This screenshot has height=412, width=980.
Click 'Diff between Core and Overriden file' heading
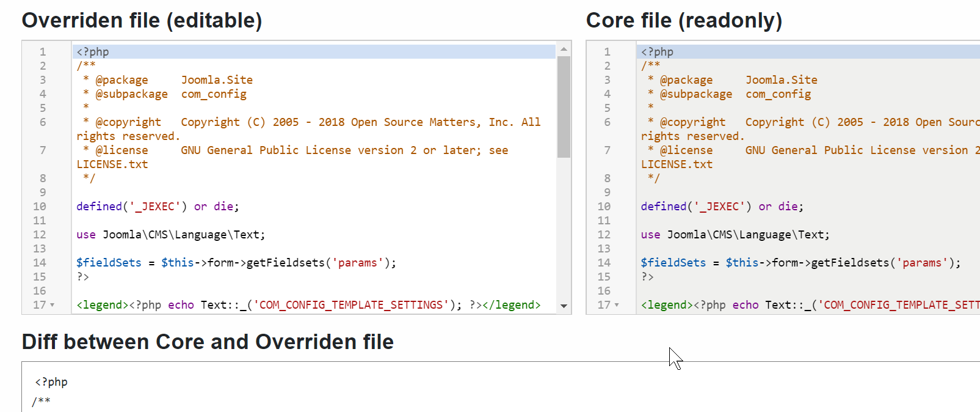(x=208, y=342)
